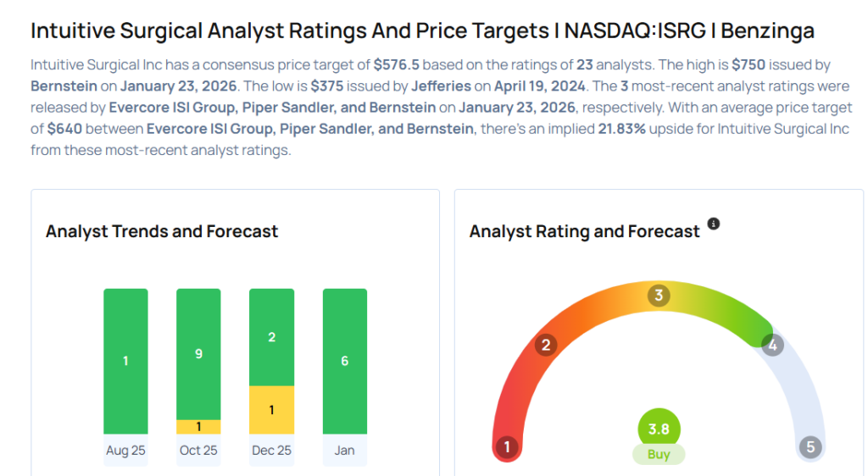This screenshot has height=476, width=868.
Task: Select the Jan green bar
Action: point(344,361)
